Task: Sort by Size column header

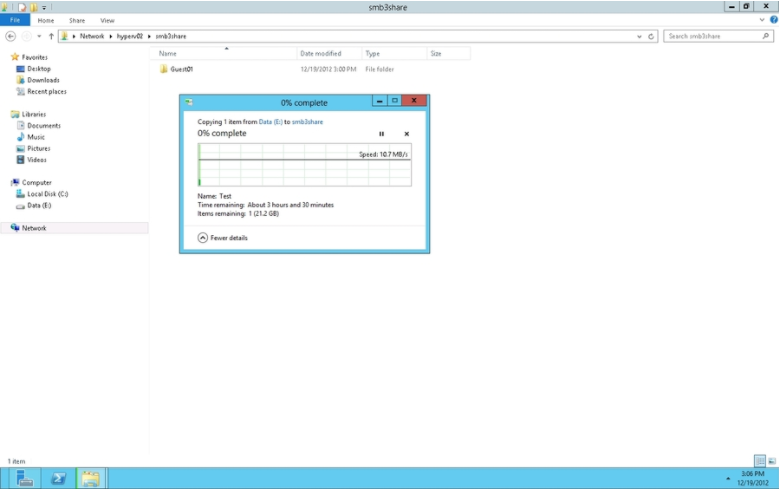Action: (448, 54)
